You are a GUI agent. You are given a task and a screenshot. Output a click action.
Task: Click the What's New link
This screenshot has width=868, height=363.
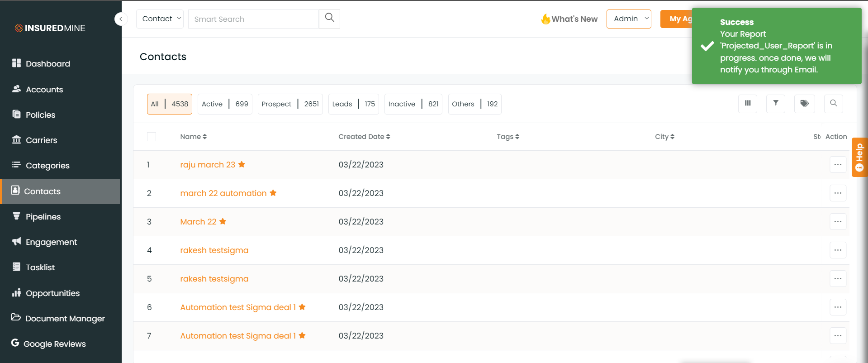coord(569,19)
